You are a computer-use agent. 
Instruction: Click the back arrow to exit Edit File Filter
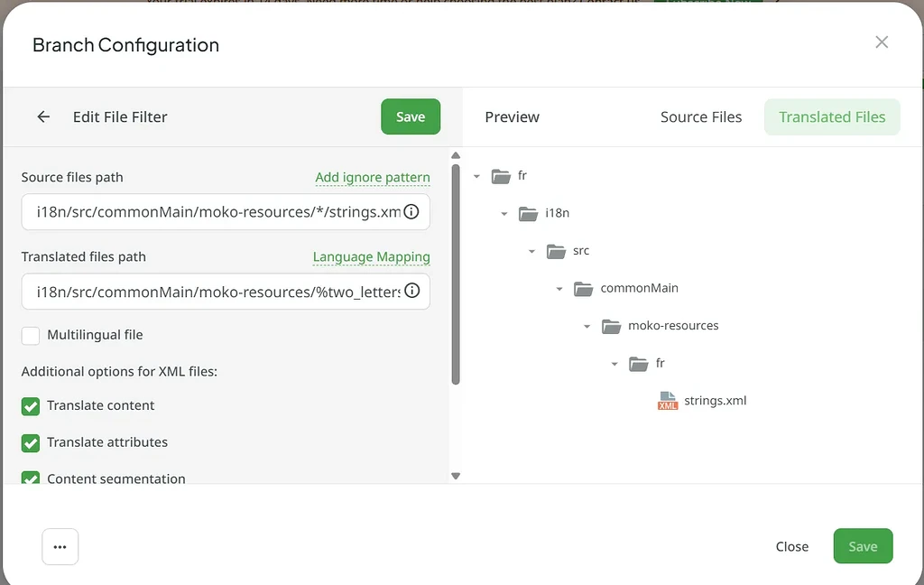point(44,116)
